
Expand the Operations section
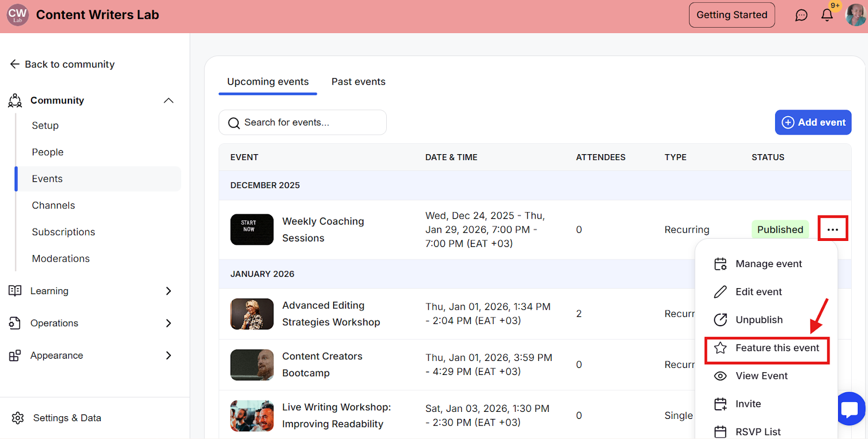(168, 323)
